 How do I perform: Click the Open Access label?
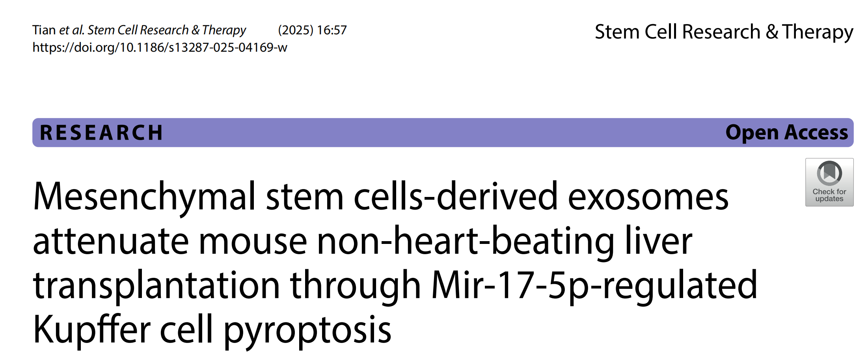[x=786, y=133]
